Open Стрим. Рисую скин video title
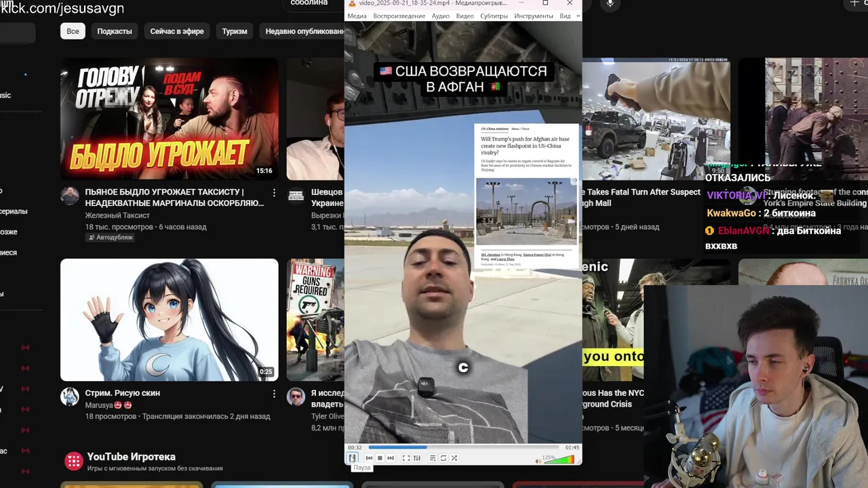 123,393
